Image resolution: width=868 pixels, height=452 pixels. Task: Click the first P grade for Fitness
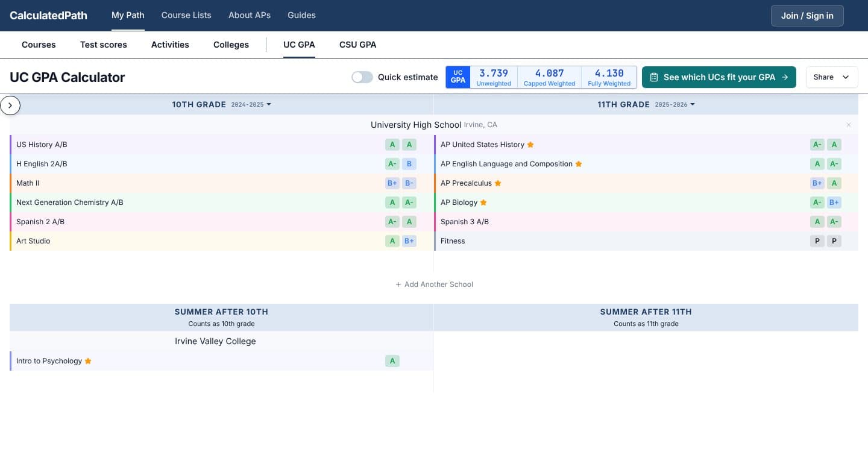point(817,241)
